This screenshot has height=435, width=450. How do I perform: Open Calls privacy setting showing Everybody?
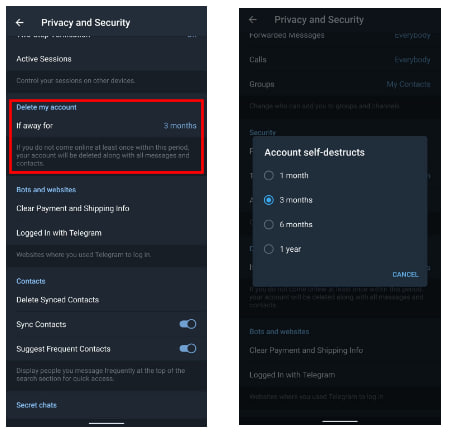[x=340, y=60]
